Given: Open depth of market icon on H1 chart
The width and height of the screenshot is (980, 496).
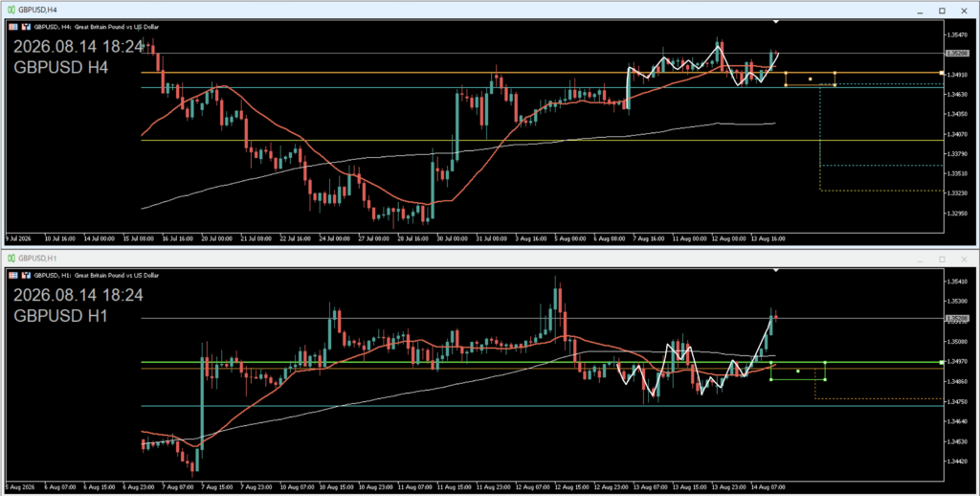Looking at the screenshot, I should click(26, 275).
